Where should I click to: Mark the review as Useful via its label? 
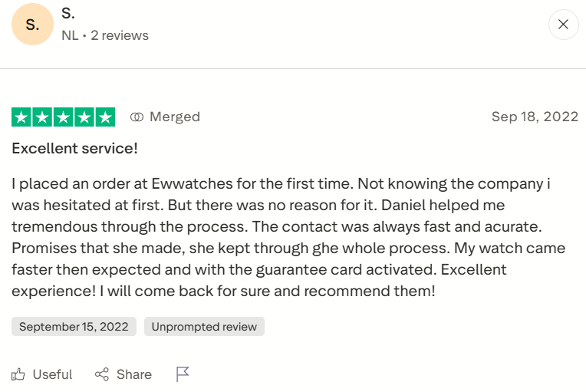coord(52,374)
